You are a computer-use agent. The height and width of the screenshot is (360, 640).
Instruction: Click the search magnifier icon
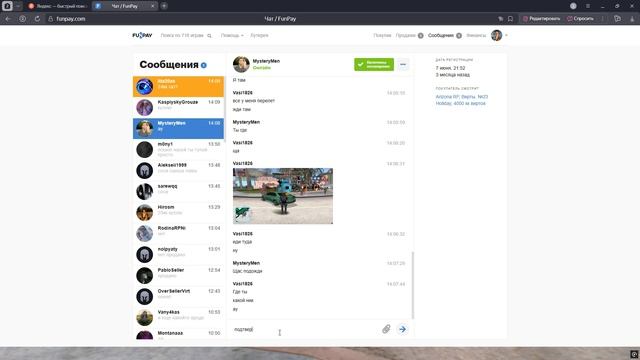[x=209, y=36]
